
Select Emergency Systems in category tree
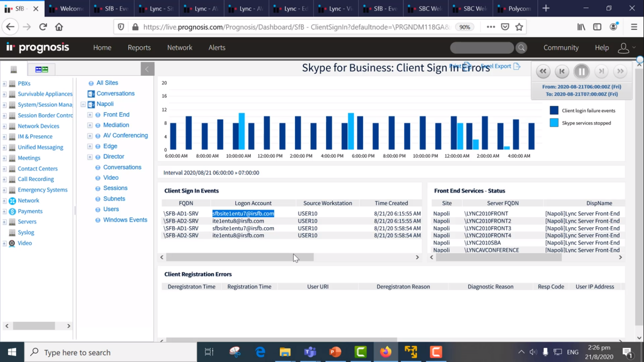42,190
